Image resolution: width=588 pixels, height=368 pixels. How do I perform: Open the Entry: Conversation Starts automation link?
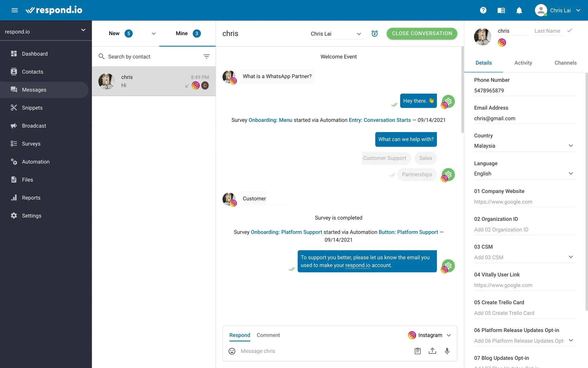pos(380,120)
